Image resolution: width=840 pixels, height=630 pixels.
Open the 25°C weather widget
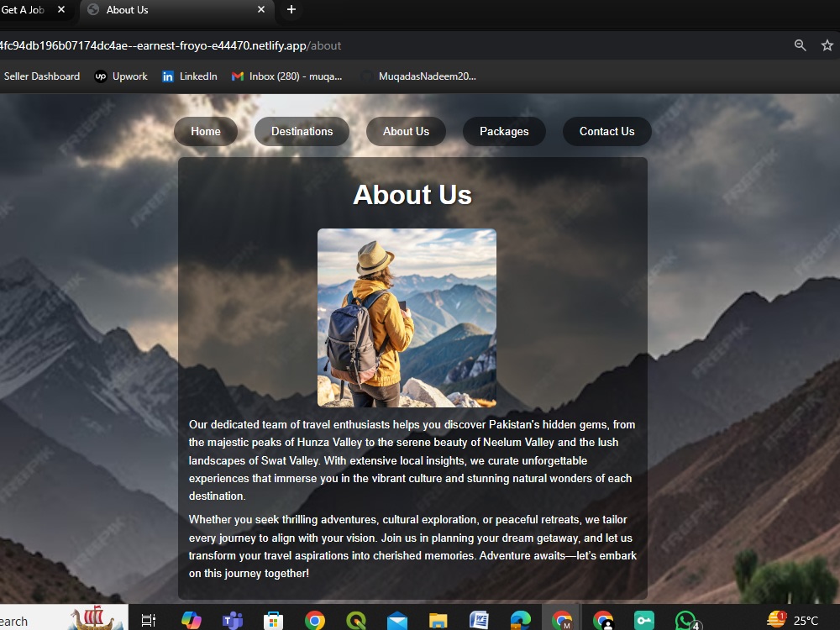794,620
